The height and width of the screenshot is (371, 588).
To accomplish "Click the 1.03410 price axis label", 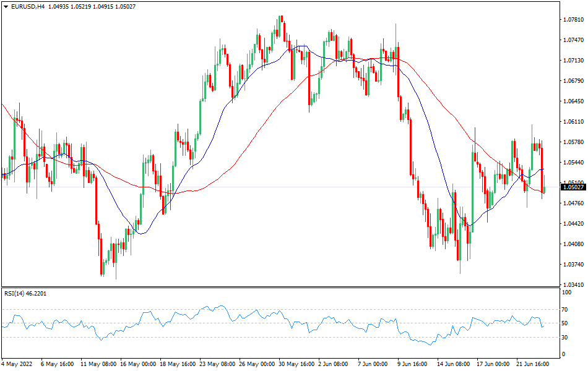I will tap(573, 285).
